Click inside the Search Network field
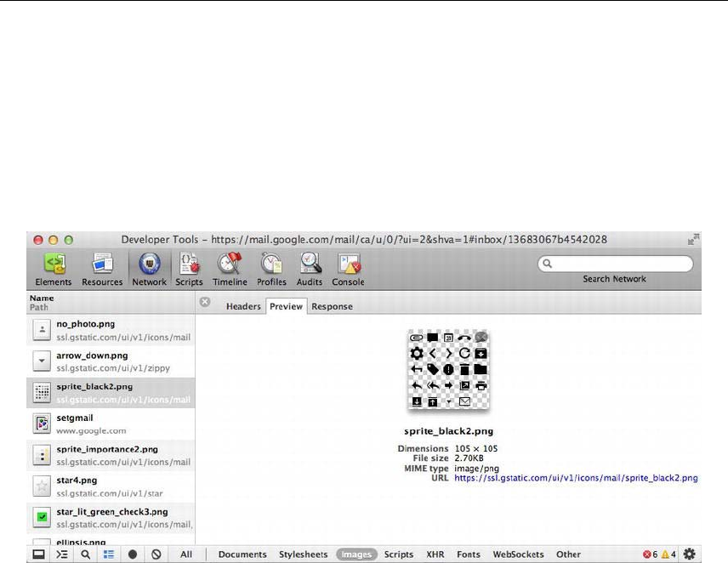 (616, 264)
